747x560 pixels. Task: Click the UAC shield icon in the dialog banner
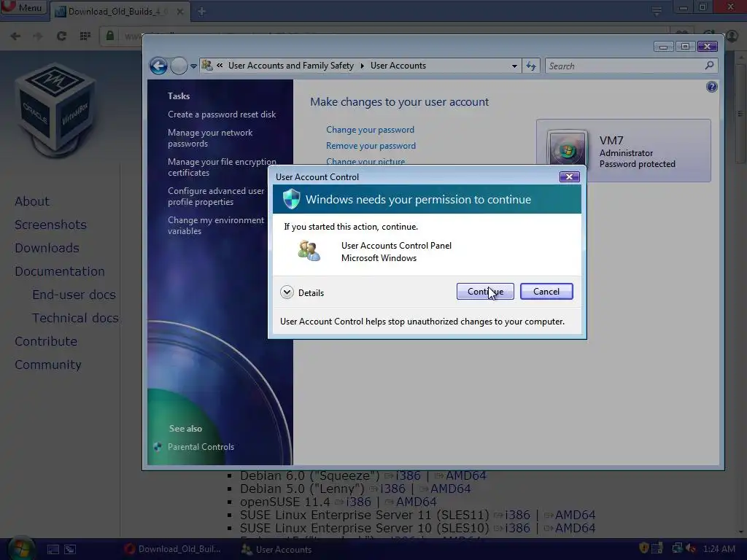[291, 199]
